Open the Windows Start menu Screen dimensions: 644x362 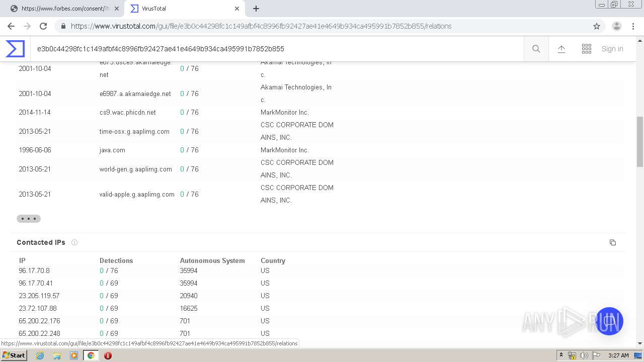coord(14,355)
